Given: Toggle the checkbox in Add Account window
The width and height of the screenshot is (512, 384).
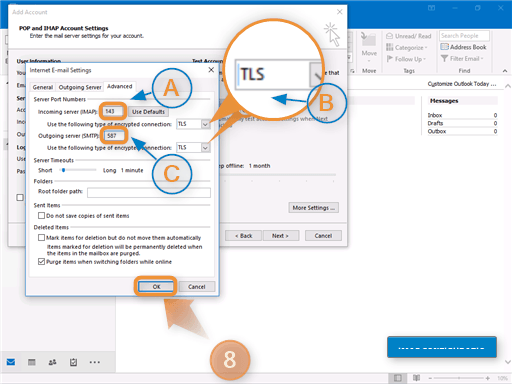Looking at the screenshot, I should (20, 197).
